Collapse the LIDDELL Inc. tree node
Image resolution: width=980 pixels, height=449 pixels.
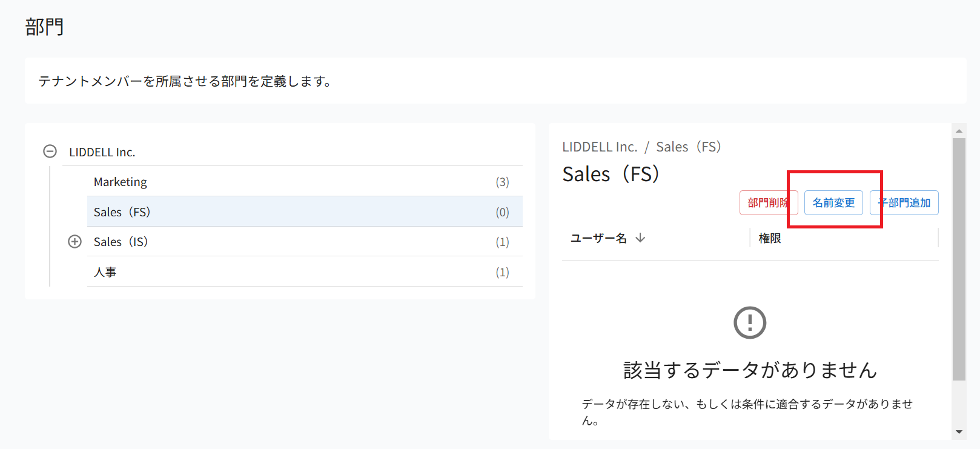tap(50, 151)
